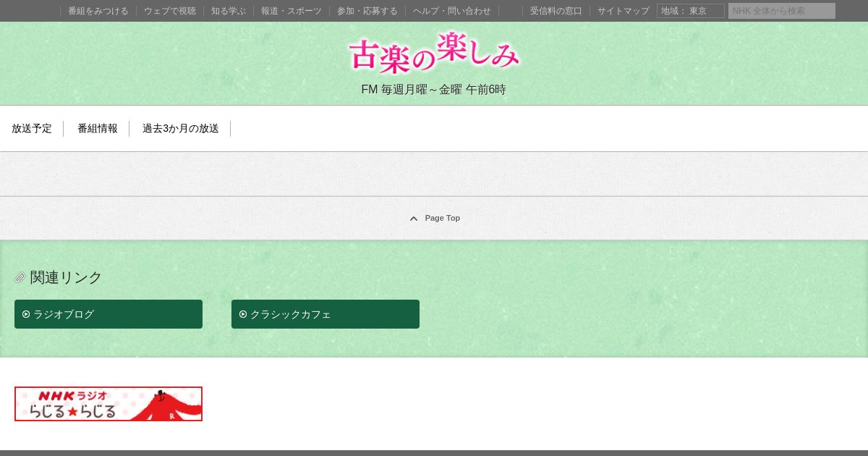Focus the NHK 全体から検索 search field
This screenshot has height=456, width=868.
[782, 11]
